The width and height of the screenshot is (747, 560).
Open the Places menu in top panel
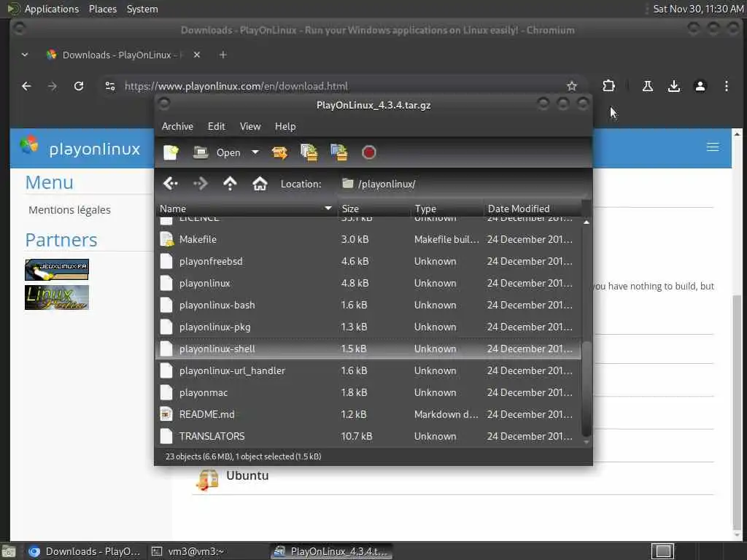tap(102, 9)
